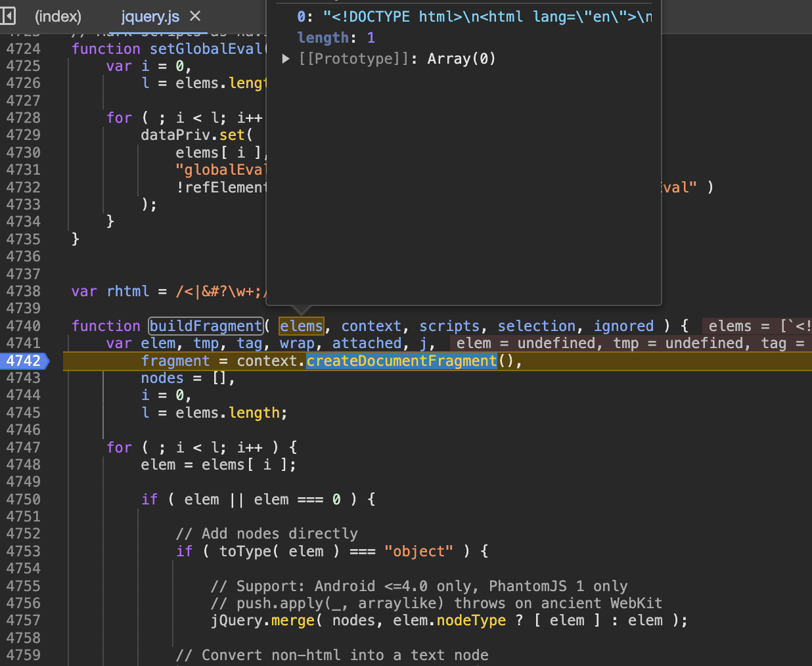Click the boxed buildFragment function name
Screen dimensions: 812x666
[206, 325]
